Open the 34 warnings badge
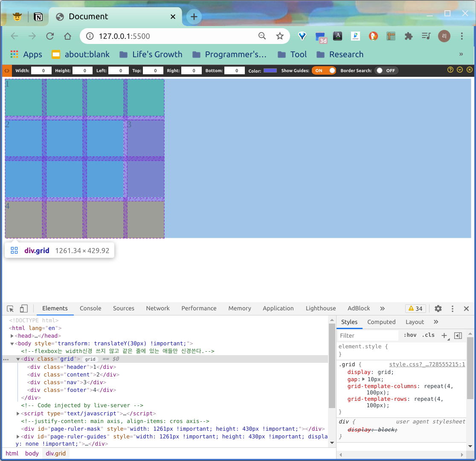Image resolution: width=476 pixels, height=461 pixels. pos(415,309)
